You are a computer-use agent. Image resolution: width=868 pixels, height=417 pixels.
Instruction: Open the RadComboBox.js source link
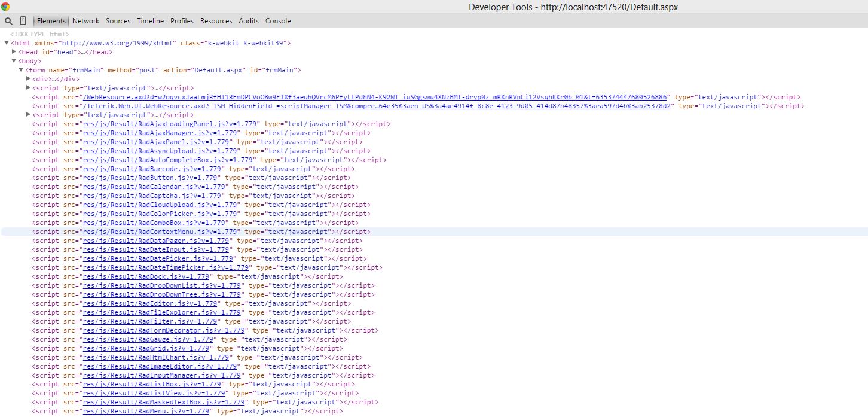(154, 223)
